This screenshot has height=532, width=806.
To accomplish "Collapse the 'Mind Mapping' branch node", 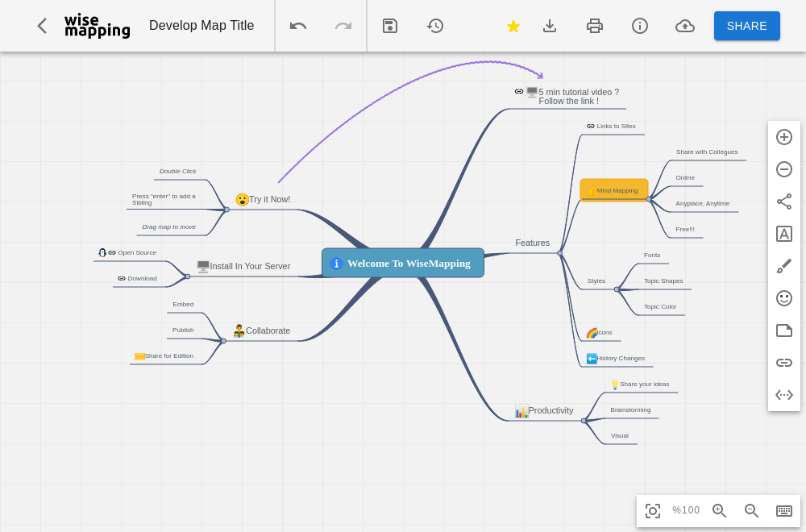I will (x=649, y=199).
